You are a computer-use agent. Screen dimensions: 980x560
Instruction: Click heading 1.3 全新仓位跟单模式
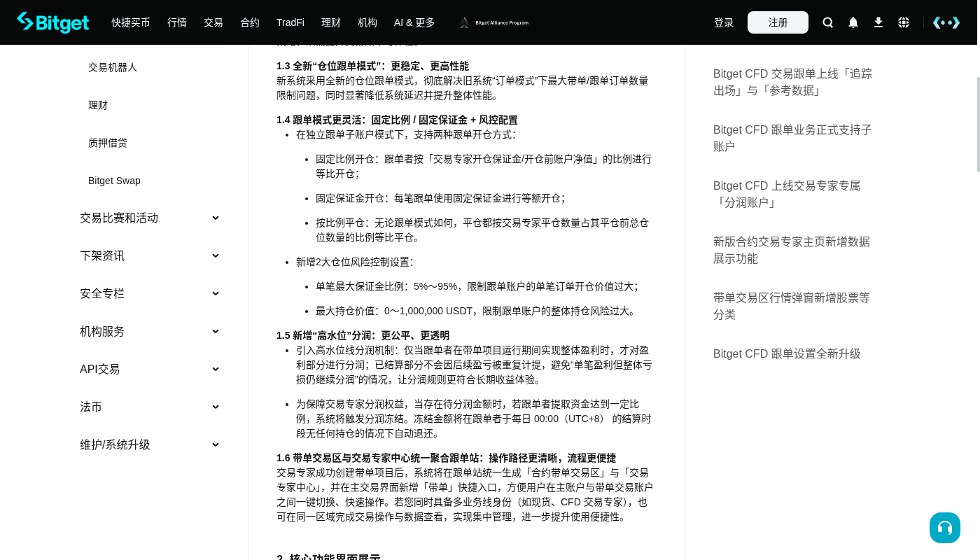click(x=372, y=66)
